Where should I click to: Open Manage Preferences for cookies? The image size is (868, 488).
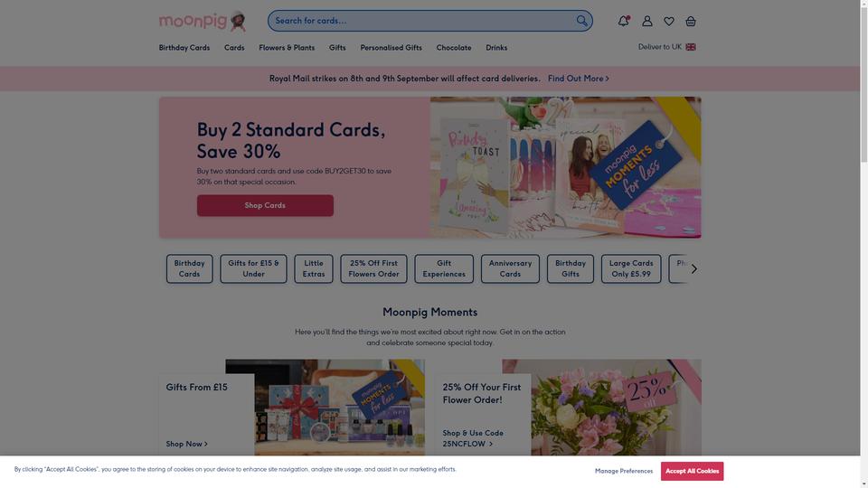624,471
